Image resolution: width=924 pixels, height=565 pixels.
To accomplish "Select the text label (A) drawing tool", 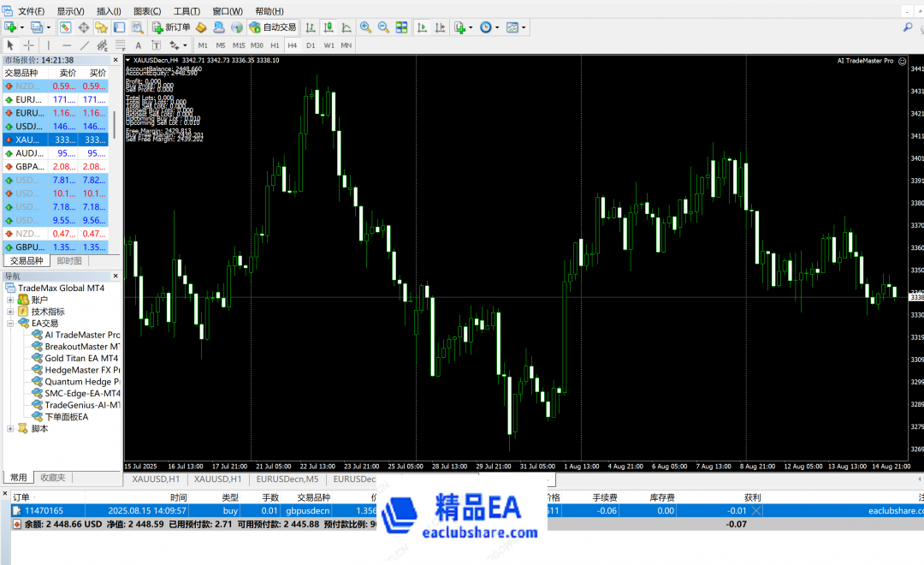I will (139, 45).
